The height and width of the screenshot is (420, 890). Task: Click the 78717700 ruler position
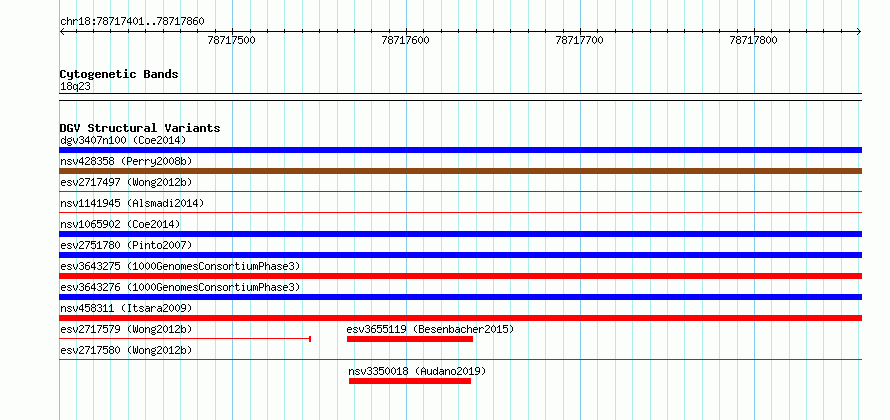580,40
